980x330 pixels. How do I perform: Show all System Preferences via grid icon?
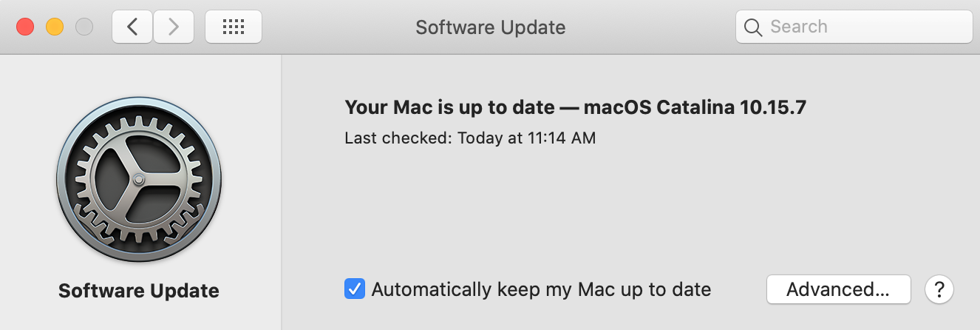233,27
